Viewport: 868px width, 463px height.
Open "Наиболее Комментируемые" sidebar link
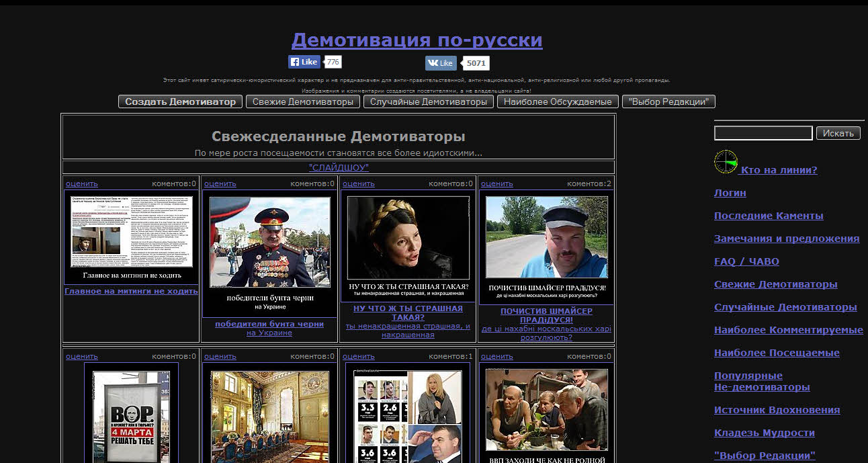789,330
